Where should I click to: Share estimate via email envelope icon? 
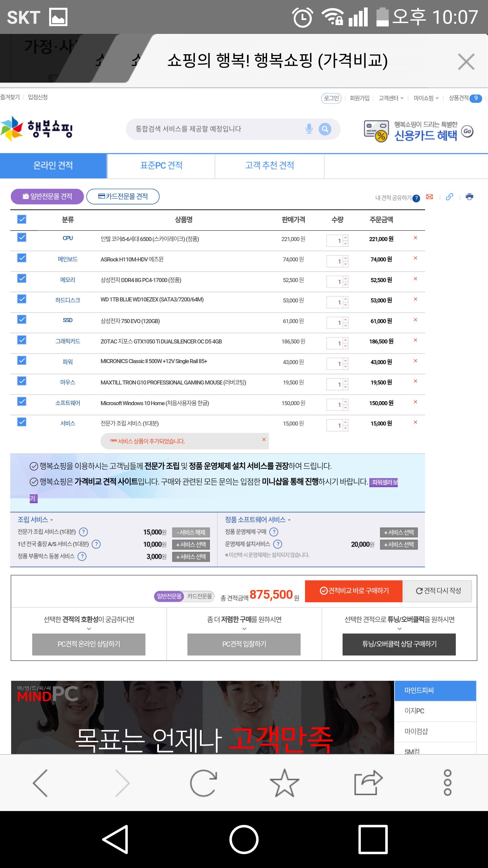pos(429,197)
